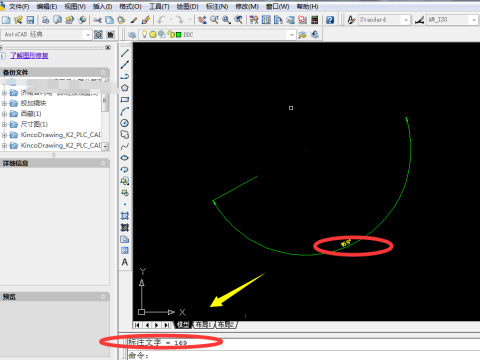Select the Arc tool
Image resolution: width=480 pixels, height=360 pixels.
click(125, 111)
